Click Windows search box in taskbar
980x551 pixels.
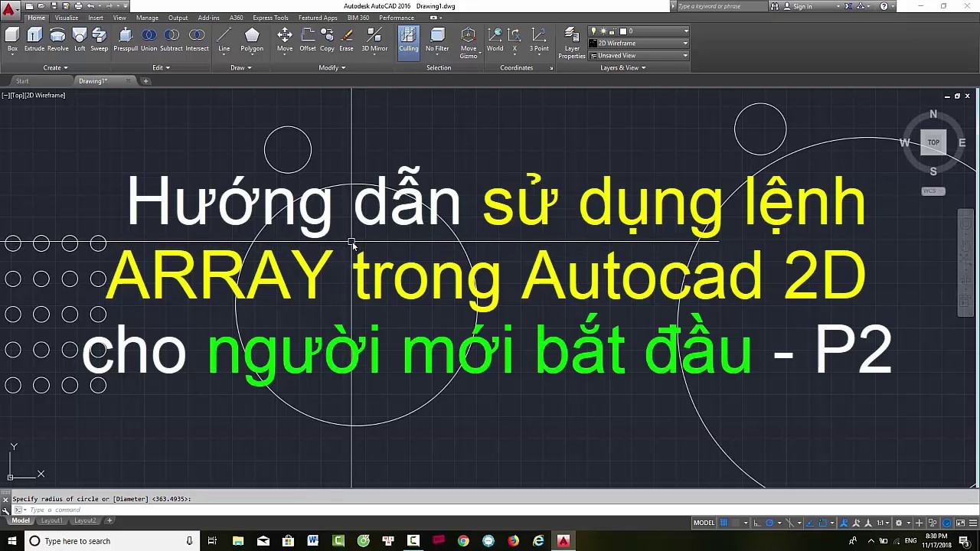pos(112,541)
